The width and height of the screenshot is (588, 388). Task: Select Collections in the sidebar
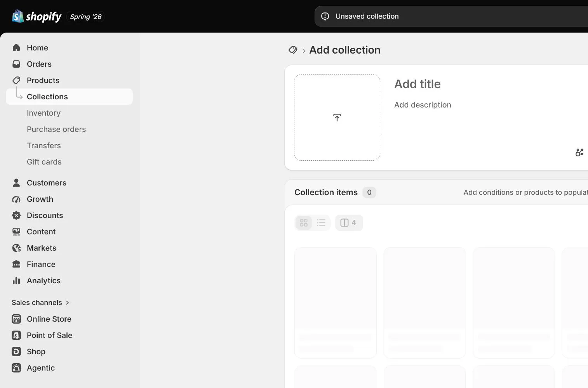pos(70,97)
